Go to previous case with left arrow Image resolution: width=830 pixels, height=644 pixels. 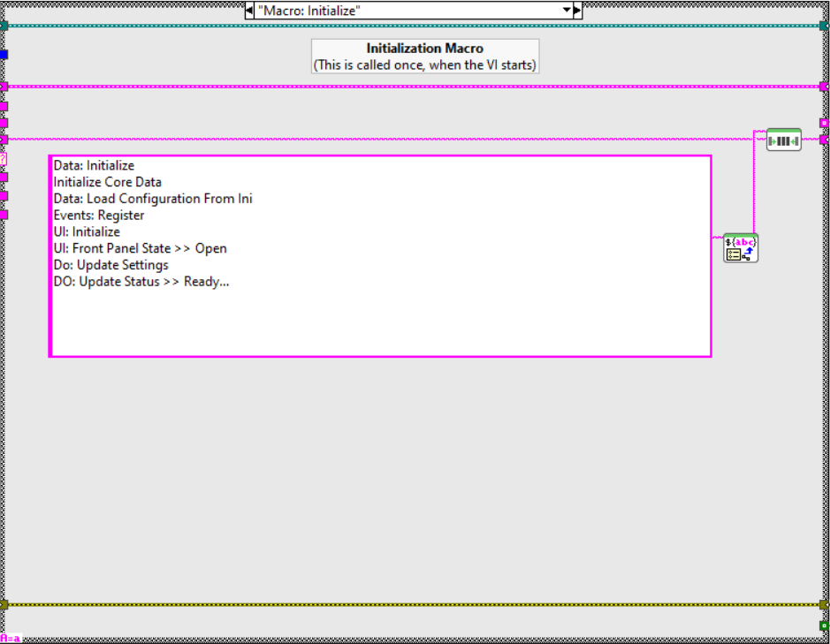(250, 10)
